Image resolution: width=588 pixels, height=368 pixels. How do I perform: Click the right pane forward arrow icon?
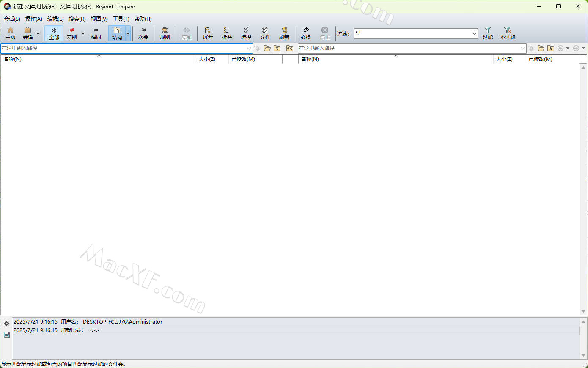point(576,48)
